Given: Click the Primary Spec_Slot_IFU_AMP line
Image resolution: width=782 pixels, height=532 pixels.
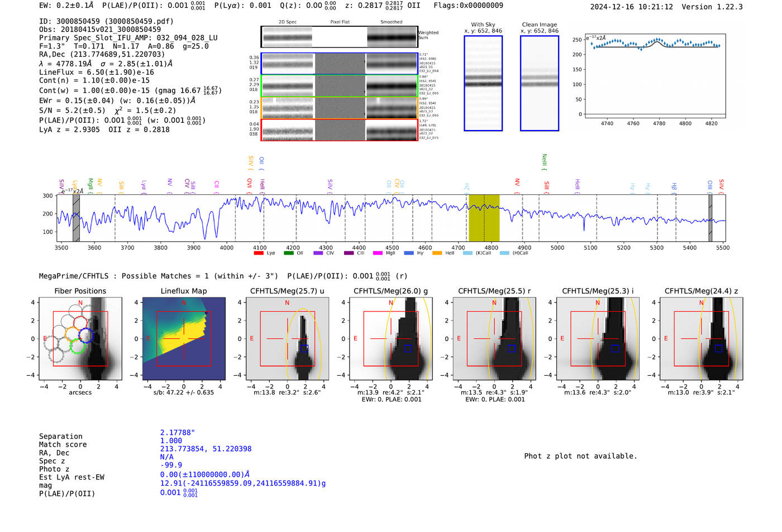Looking at the screenshot, I should coord(128,38).
